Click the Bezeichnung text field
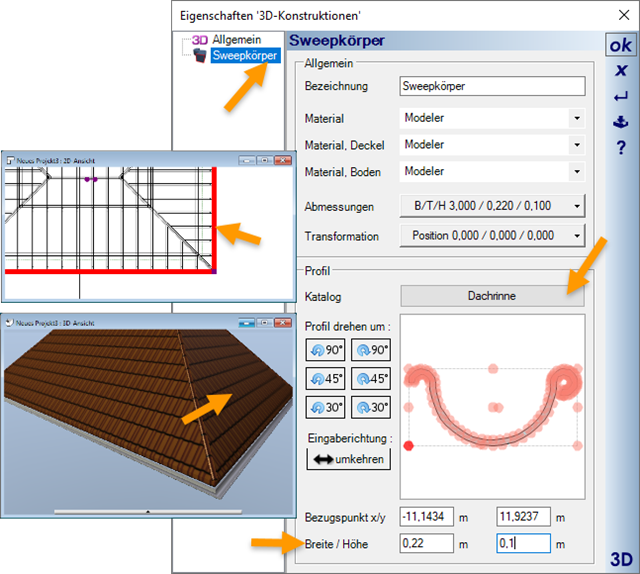 [491, 86]
